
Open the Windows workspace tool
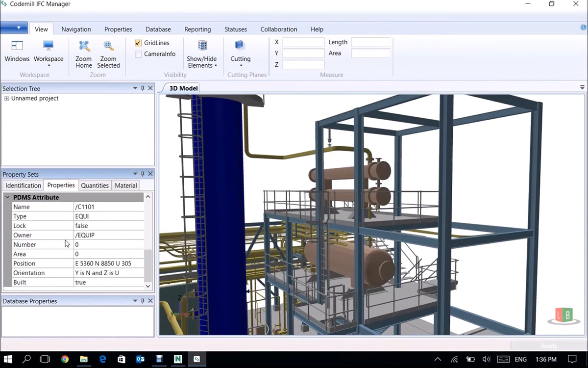point(17,51)
